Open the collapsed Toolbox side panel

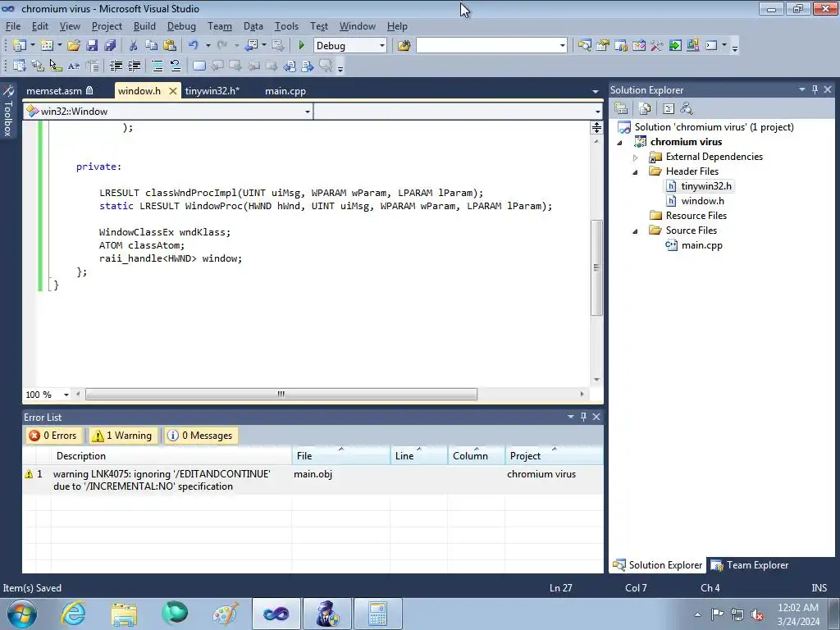[x=8, y=111]
